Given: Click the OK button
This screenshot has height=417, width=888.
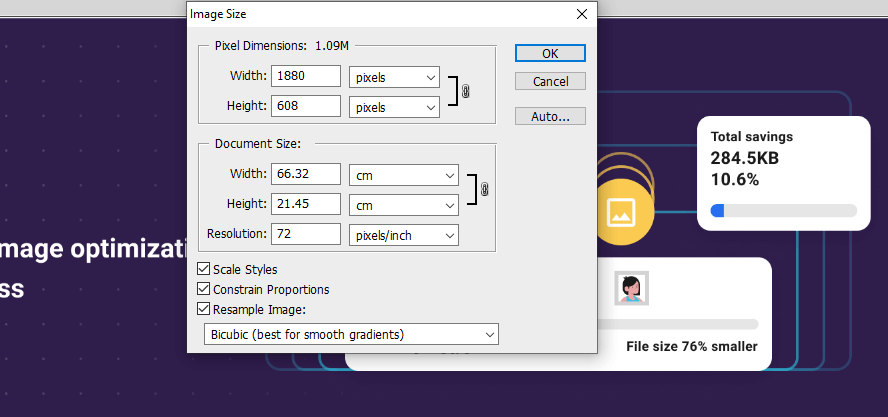Looking at the screenshot, I should click(x=550, y=53).
